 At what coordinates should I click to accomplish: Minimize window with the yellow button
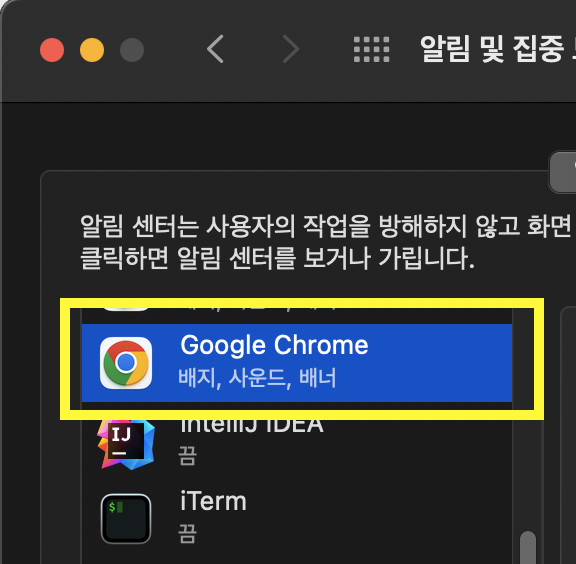(x=92, y=50)
